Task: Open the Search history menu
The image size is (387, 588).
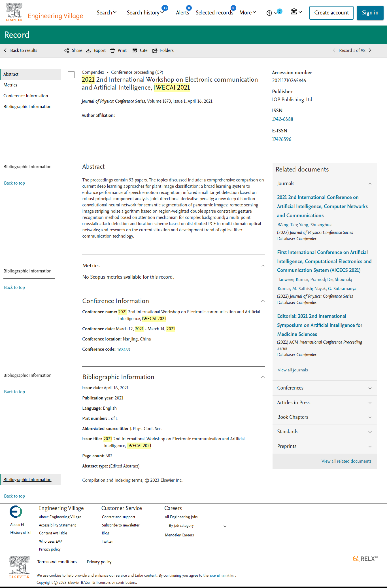Action: point(145,12)
